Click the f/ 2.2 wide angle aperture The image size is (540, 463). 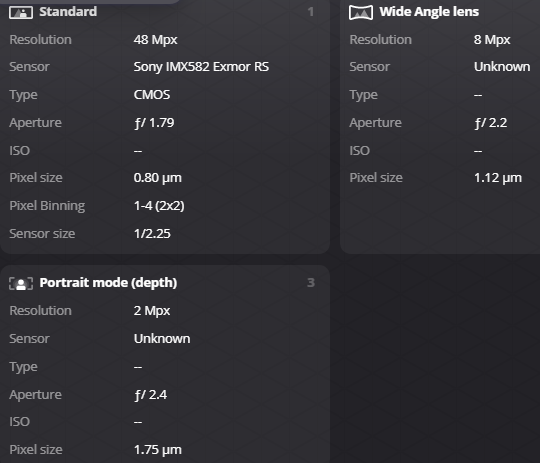(x=490, y=123)
